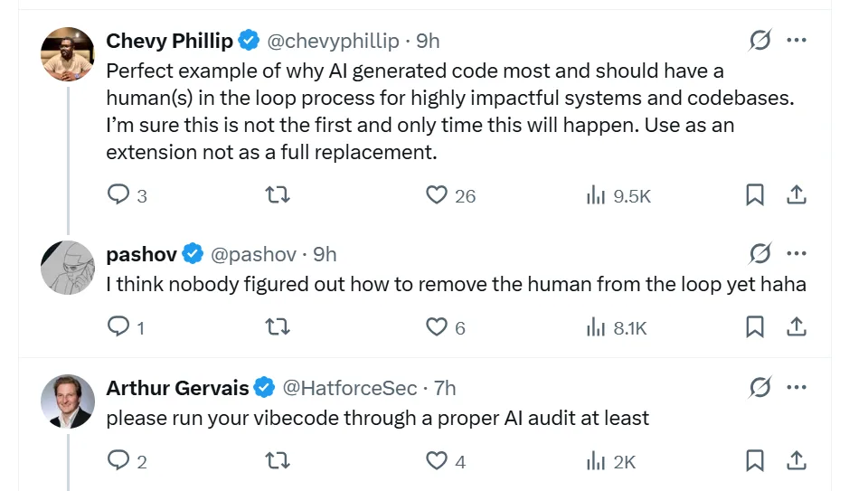Bookmark Arthur Gervais's tweet
This screenshot has height=491, width=868.
(x=754, y=461)
